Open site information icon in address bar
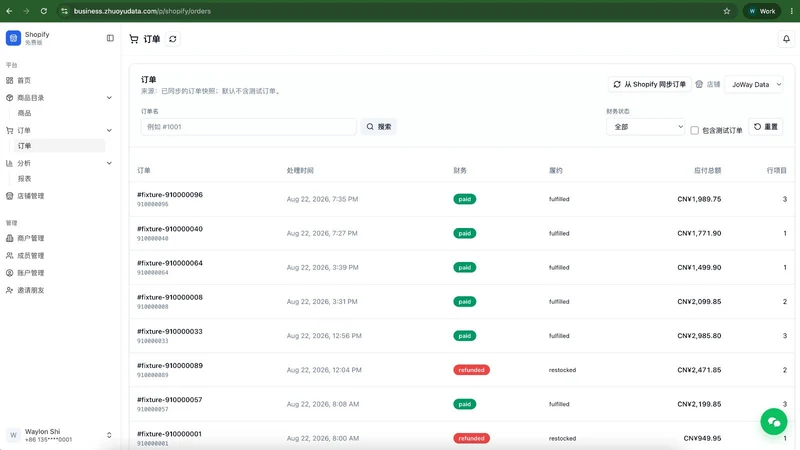800x450 pixels. [x=64, y=11]
